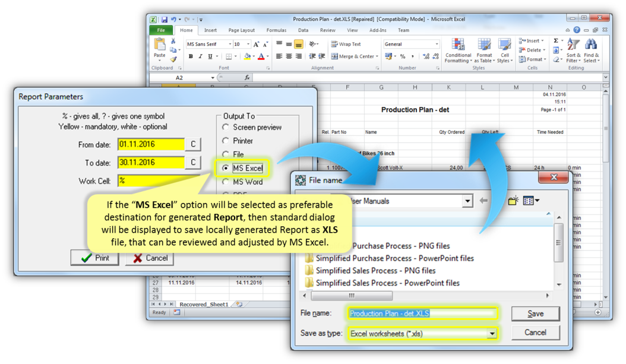Open the font name dropdown showing MS Sans Serif

click(x=230, y=45)
